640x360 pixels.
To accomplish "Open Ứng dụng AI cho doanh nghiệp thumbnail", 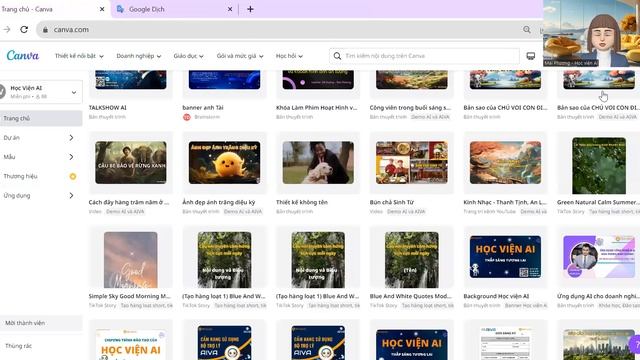I will tap(599, 257).
